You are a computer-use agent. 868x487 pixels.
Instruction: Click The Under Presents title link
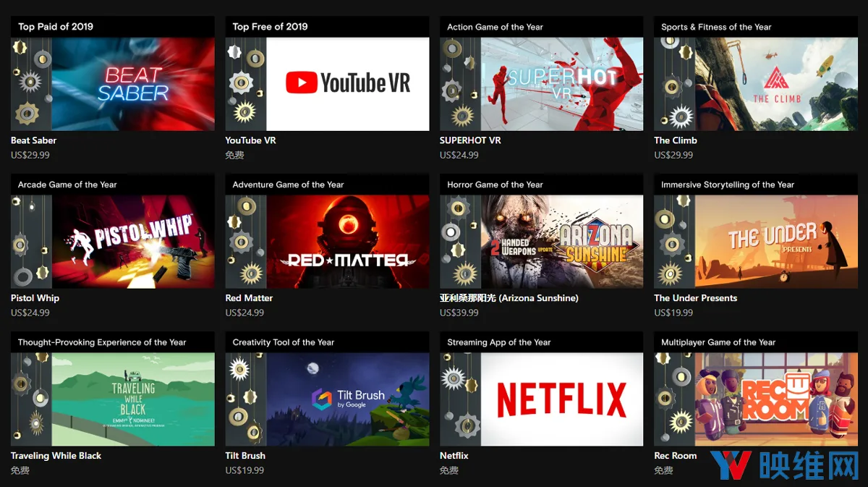696,298
